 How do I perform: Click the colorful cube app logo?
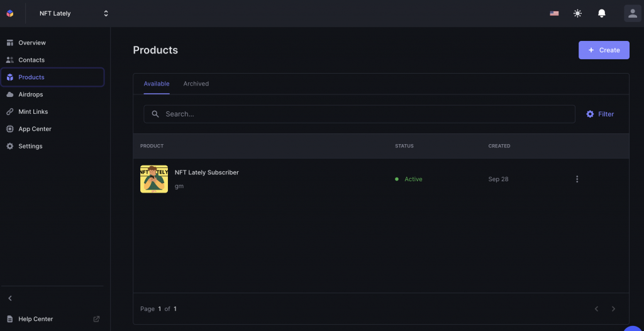pyautogui.click(x=10, y=13)
